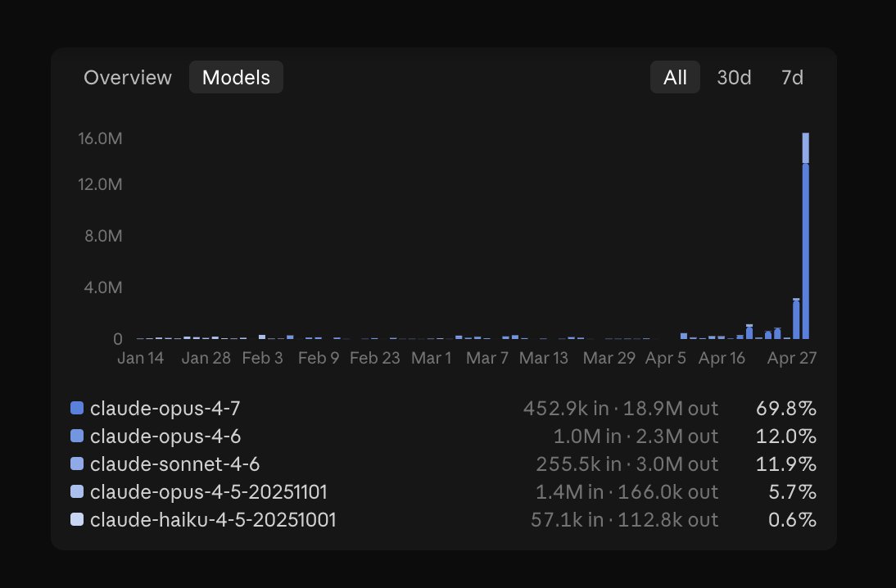This screenshot has height=588, width=896.
Task: Click the 16.0M y-axis label
Action: pyautogui.click(x=100, y=138)
